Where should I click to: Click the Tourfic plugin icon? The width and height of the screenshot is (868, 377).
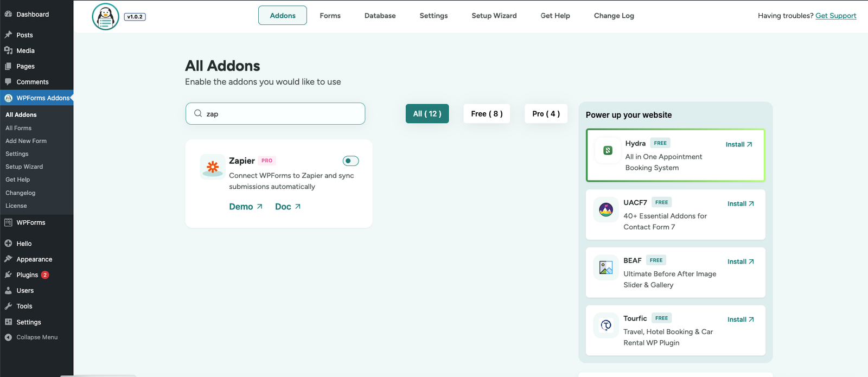pos(606,325)
